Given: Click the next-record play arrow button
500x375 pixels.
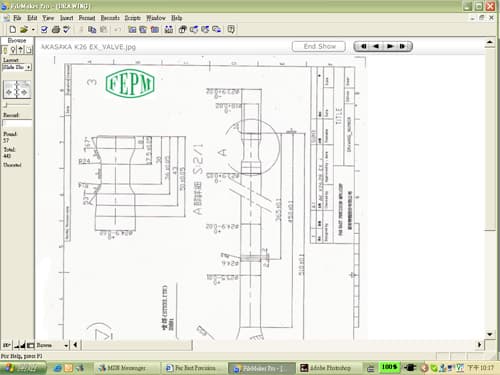Looking at the screenshot, I should coord(389,46).
